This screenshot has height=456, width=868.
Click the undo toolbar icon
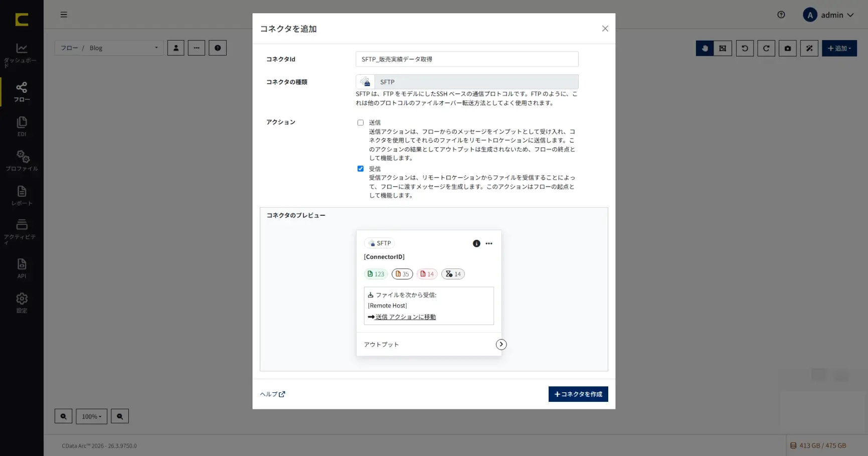(745, 48)
